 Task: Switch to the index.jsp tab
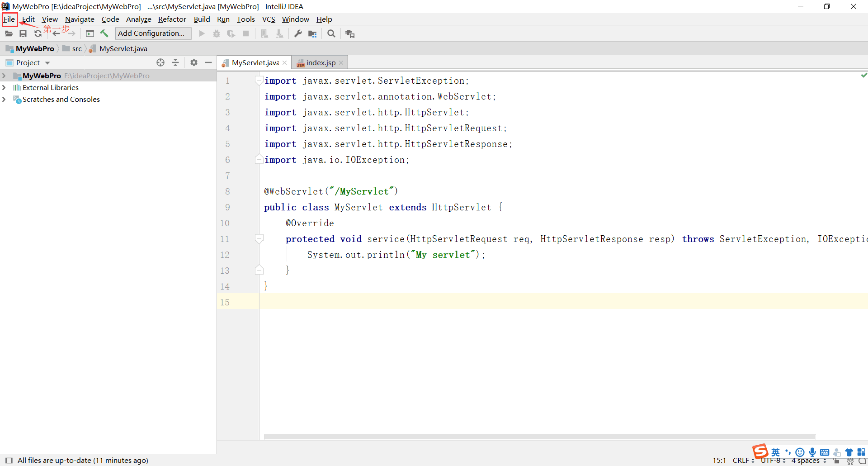coord(321,63)
